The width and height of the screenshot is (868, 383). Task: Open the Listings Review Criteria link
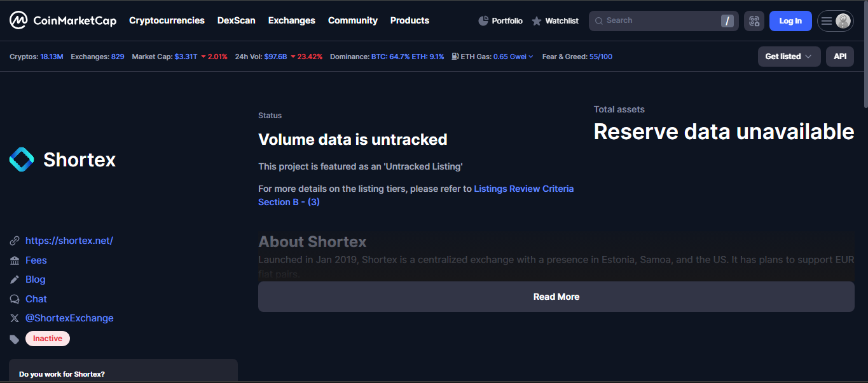tap(523, 188)
